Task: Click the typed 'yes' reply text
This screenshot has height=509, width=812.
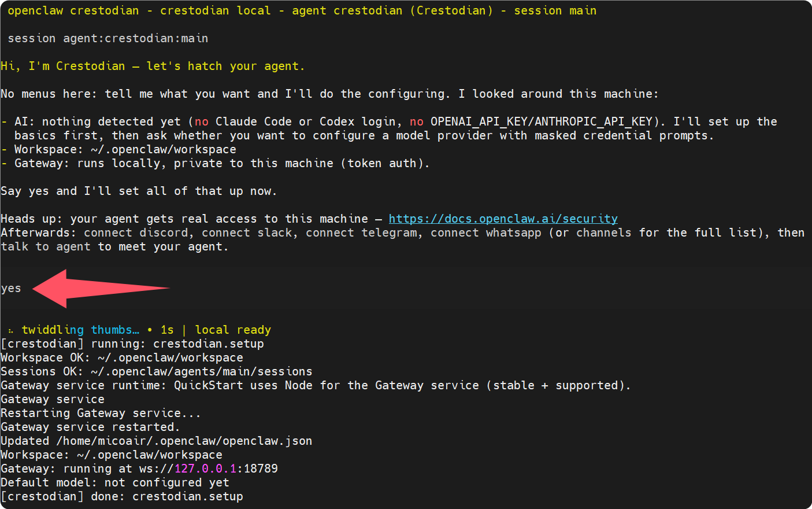Action: coord(11,288)
